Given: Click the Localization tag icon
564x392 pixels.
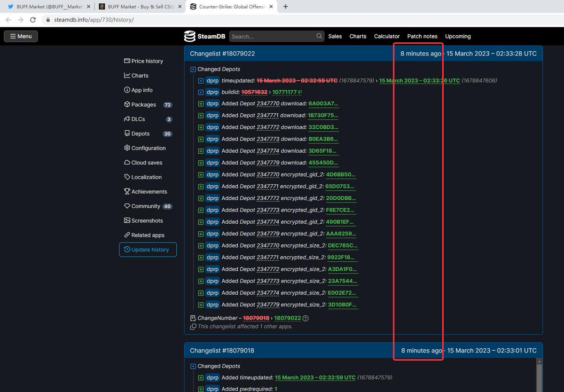Looking at the screenshot, I should (x=127, y=177).
